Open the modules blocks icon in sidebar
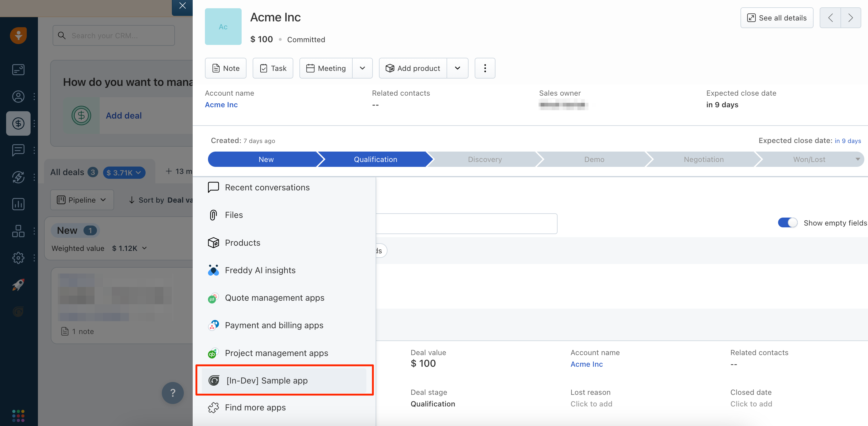868x426 pixels. pyautogui.click(x=18, y=231)
